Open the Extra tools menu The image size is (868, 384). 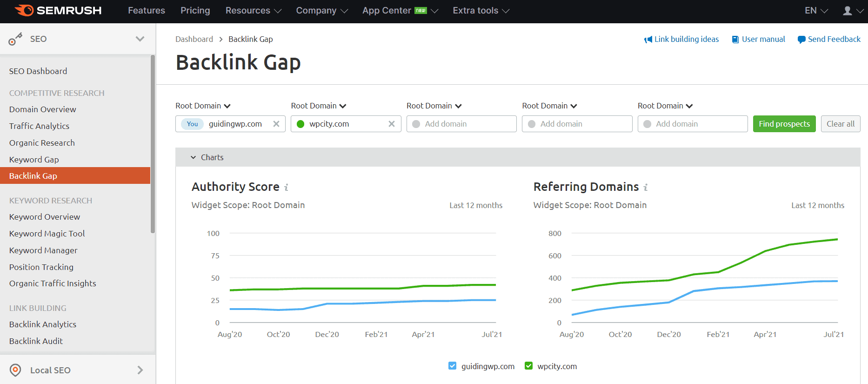coord(481,11)
